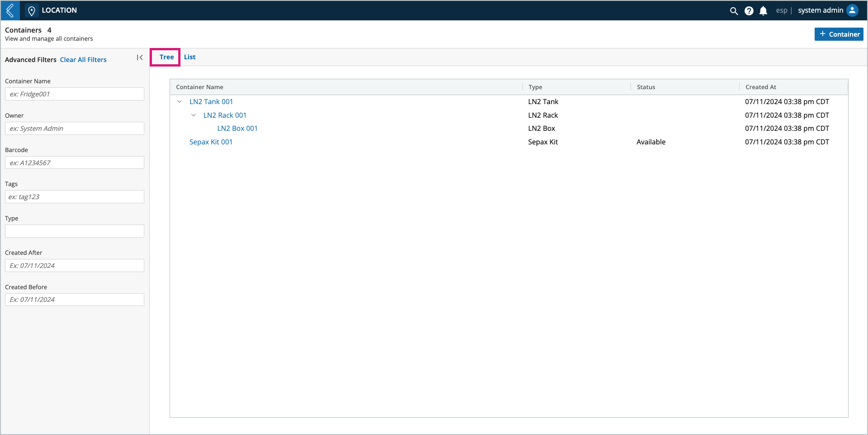
Task: Click the back chevron in the header
Action: coord(10,10)
